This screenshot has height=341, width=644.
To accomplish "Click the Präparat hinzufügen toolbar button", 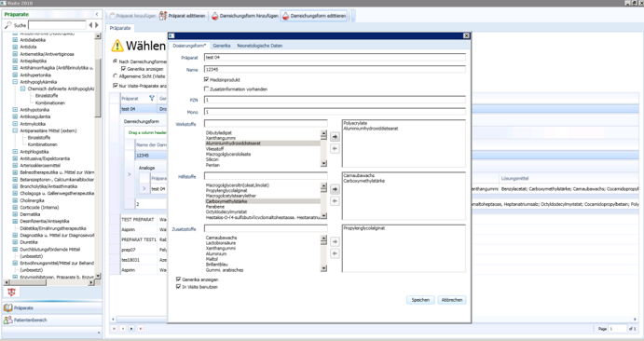I will click(132, 16).
